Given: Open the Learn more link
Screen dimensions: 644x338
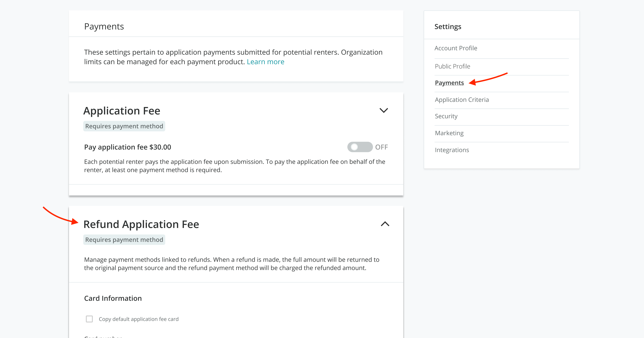Looking at the screenshot, I should [x=265, y=62].
